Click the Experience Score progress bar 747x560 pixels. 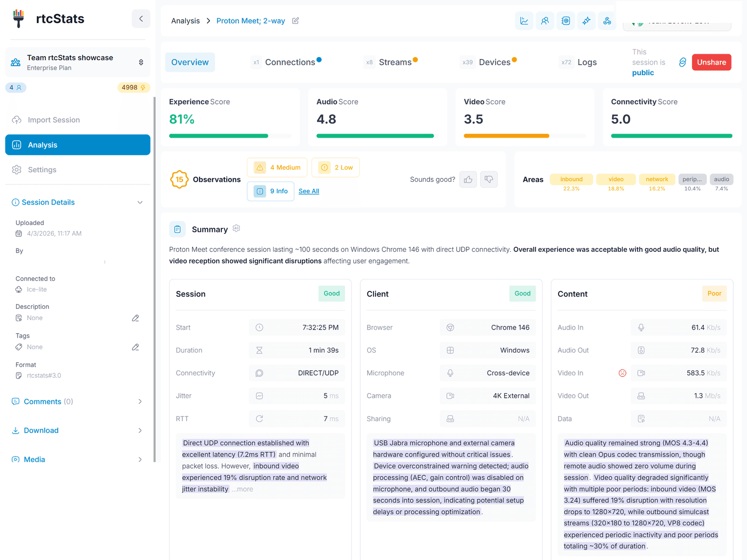tap(231, 136)
